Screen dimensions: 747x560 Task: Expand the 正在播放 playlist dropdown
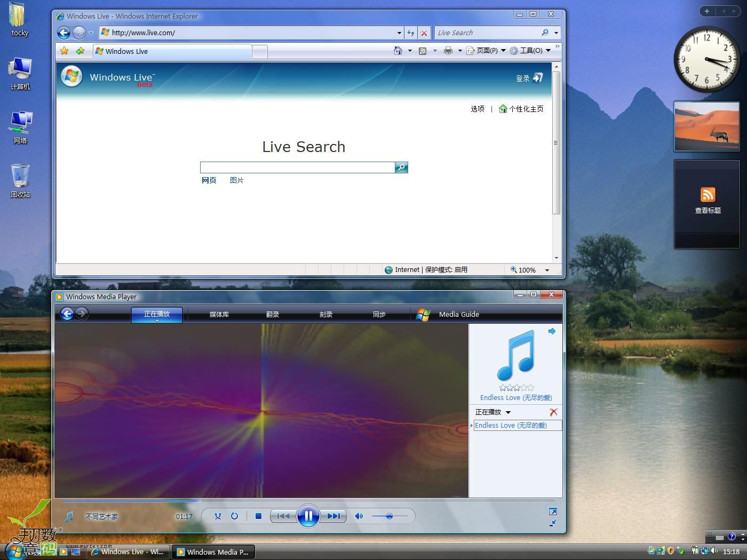(x=508, y=412)
